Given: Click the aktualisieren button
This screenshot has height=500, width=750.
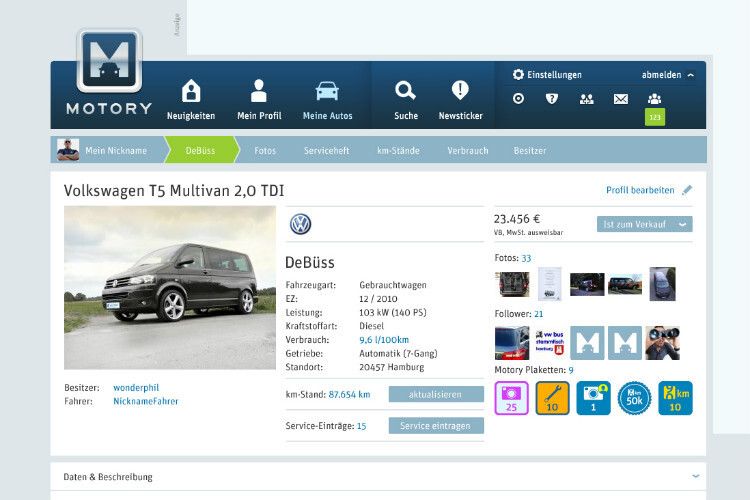Looking at the screenshot, I should coord(436,394).
